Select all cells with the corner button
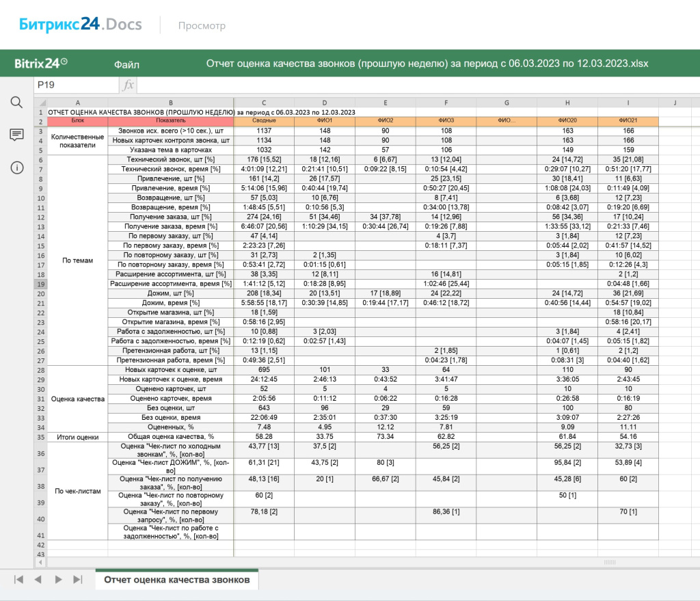Image resolution: width=700 pixels, height=601 pixels. pos(40,102)
